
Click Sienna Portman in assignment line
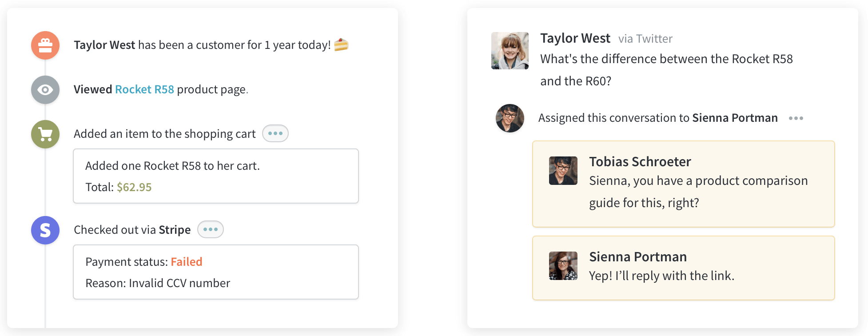tap(735, 118)
